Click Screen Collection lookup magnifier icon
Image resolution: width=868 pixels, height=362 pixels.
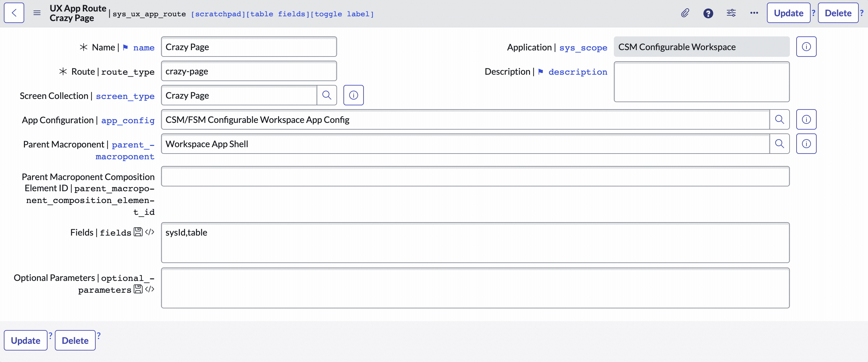(x=327, y=95)
